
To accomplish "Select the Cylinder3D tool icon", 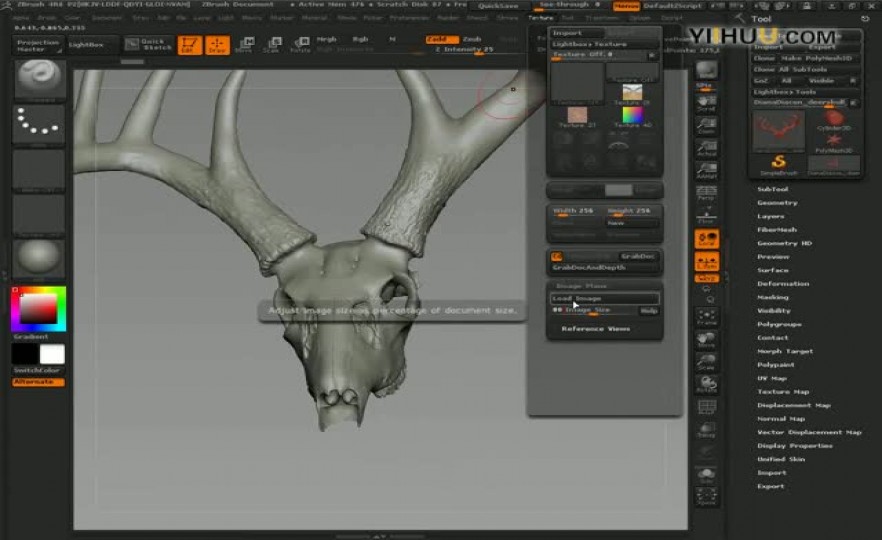I will (834, 120).
